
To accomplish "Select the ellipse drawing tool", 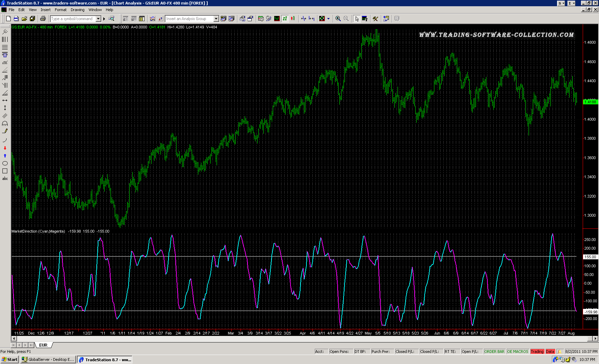I will 5,163.
